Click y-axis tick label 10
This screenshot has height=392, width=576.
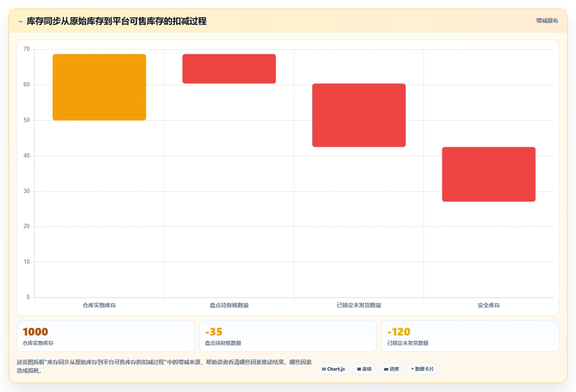point(27,262)
